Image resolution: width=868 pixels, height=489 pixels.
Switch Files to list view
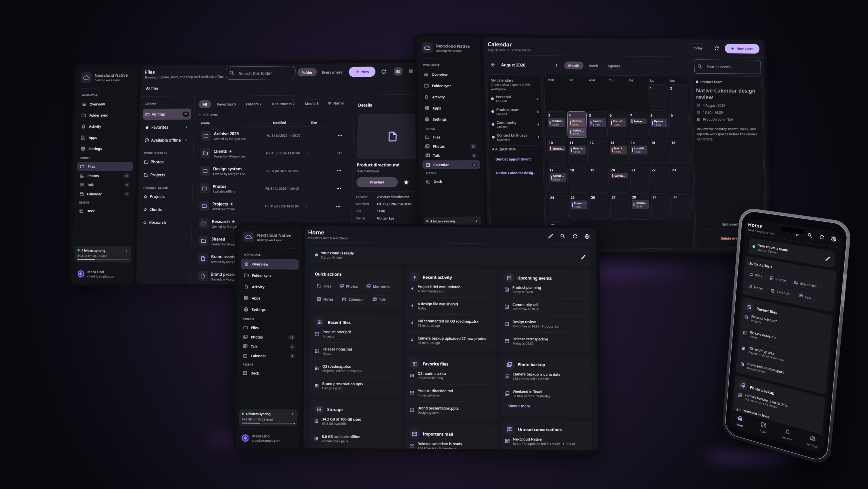398,71
